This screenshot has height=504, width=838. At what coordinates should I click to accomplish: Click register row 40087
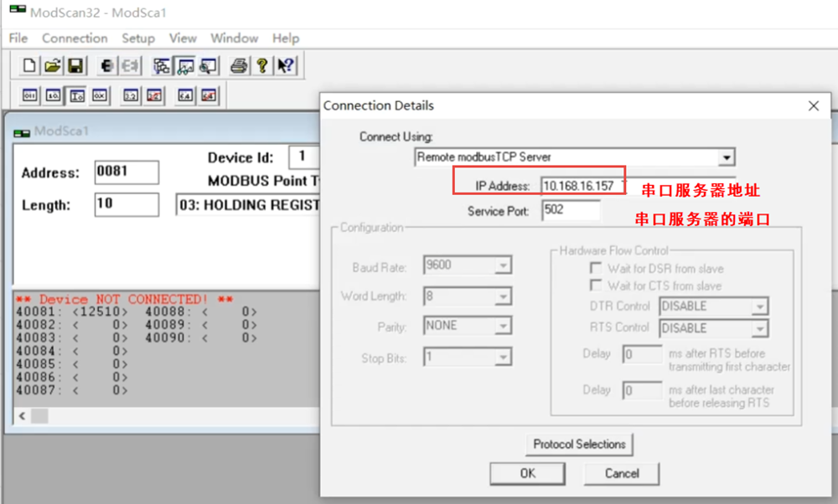[x=71, y=390]
